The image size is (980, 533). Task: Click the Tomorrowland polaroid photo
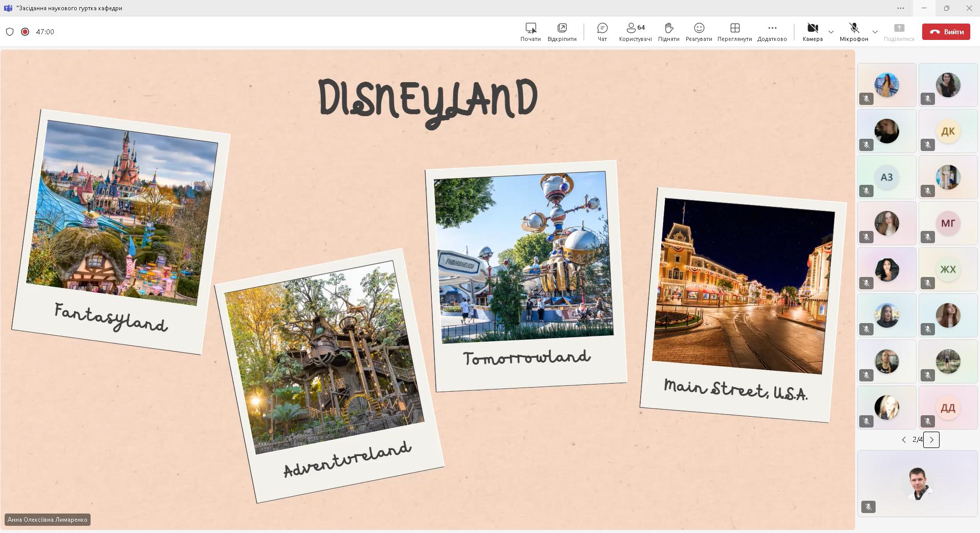click(x=526, y=276)
